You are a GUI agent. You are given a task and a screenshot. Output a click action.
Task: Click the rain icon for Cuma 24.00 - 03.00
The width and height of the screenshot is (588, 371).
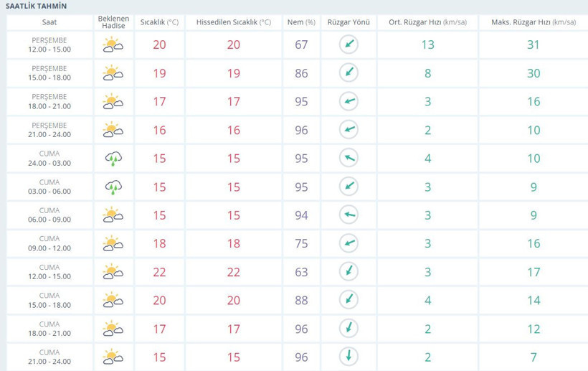pos(113,158)
